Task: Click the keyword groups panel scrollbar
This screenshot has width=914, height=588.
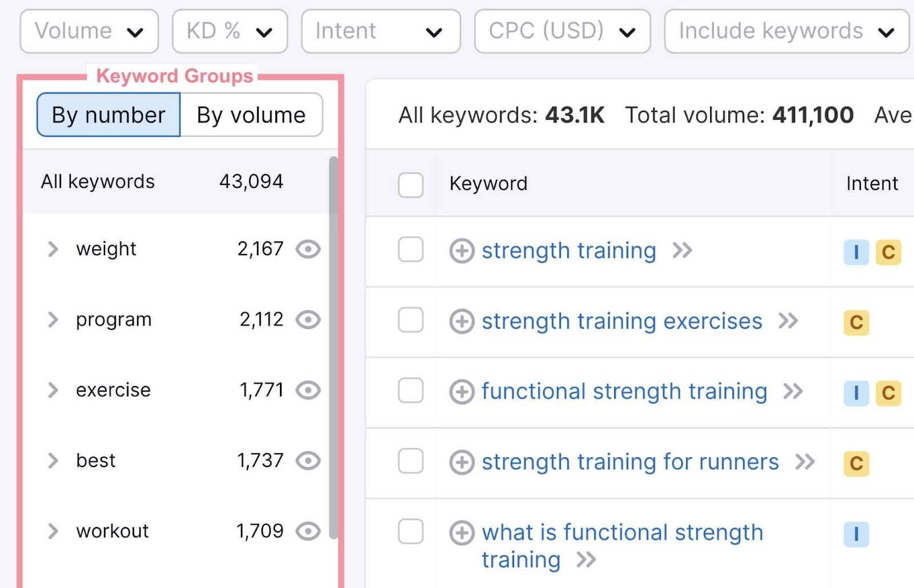Action: (x=334, y=343)
